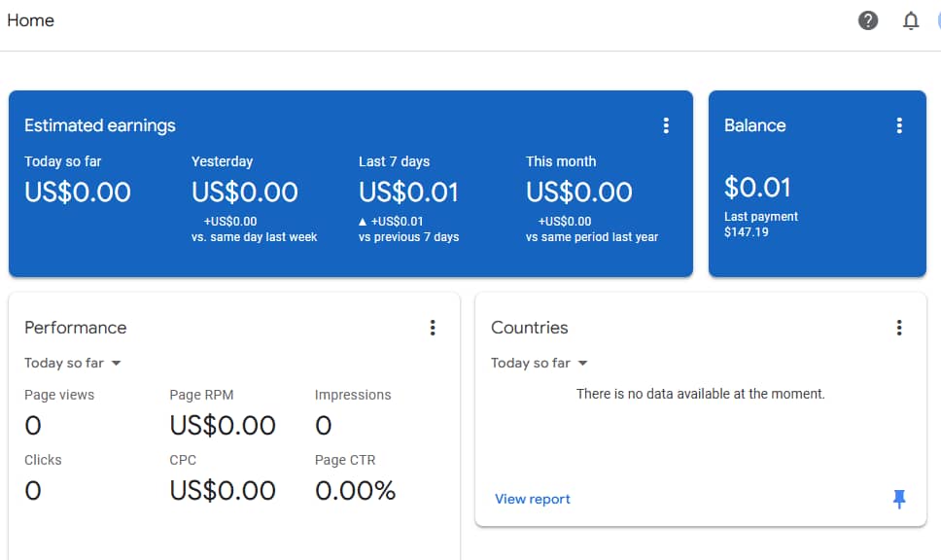Click the Yesterday earnings value
Screen dimensions: 941x560
pyautogui.click(x=245, y=192)
